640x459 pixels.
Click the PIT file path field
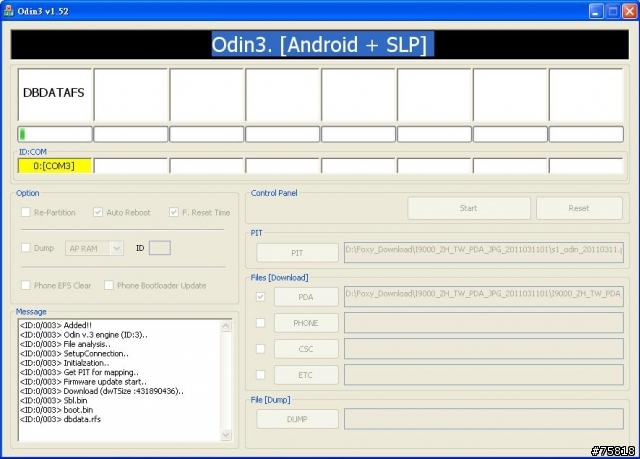pos(484,253)
